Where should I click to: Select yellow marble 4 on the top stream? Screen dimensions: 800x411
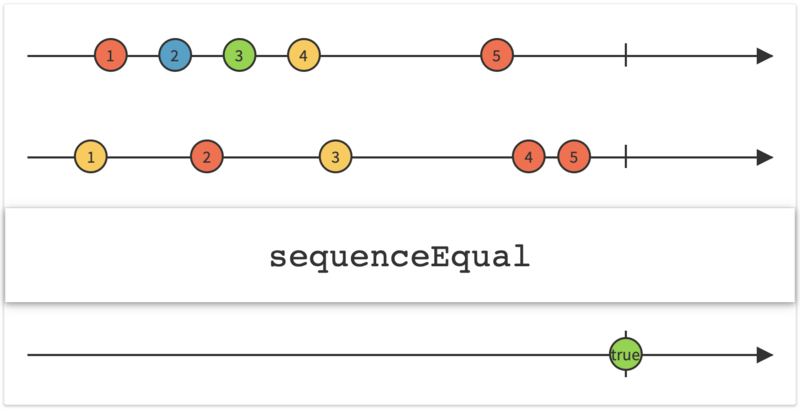(303, 56)
